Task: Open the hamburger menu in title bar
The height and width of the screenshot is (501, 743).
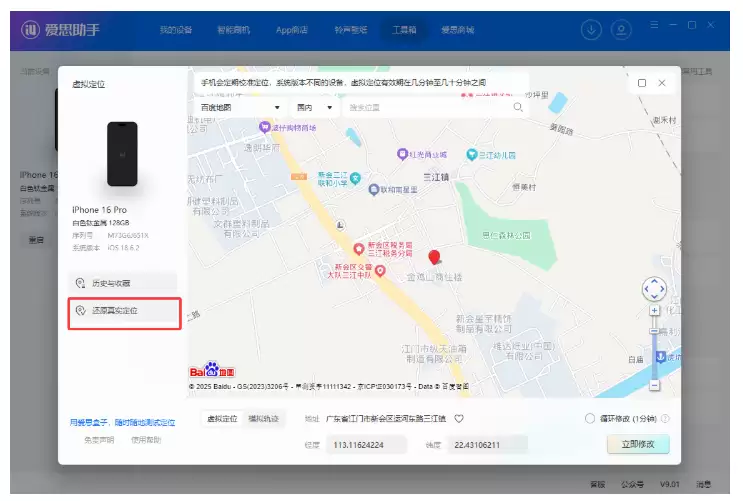Action: (654, 25)
